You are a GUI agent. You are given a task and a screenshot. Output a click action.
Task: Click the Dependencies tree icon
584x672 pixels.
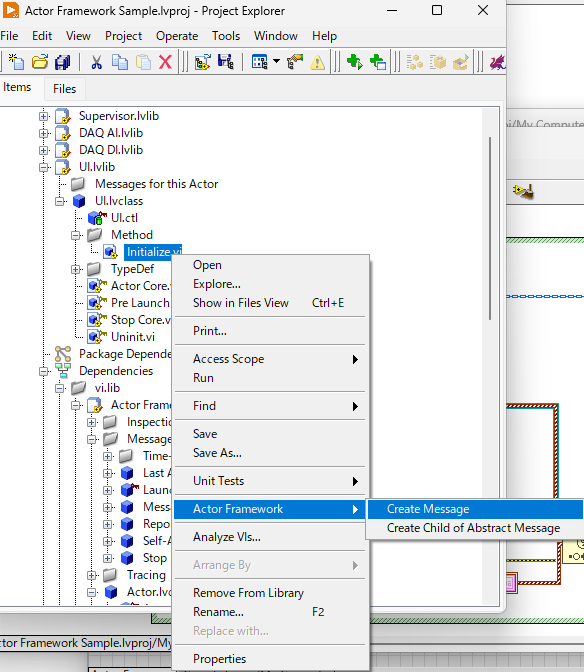(63, 371)
